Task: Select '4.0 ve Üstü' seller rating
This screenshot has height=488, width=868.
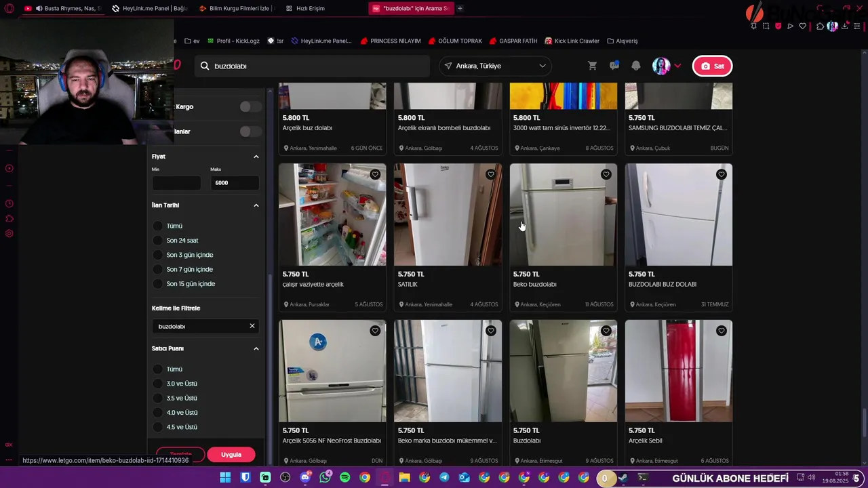Action: click(158, 413)
